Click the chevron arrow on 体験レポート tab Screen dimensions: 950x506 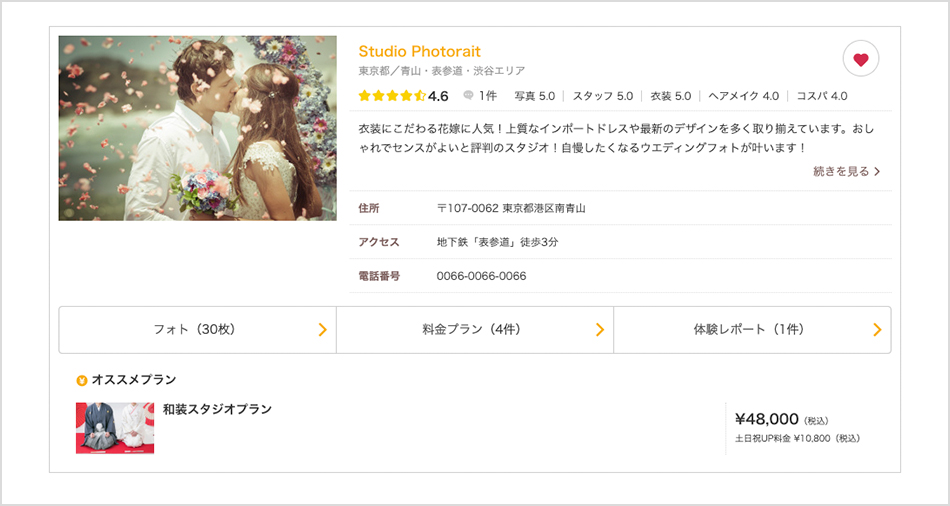(877, 330)
